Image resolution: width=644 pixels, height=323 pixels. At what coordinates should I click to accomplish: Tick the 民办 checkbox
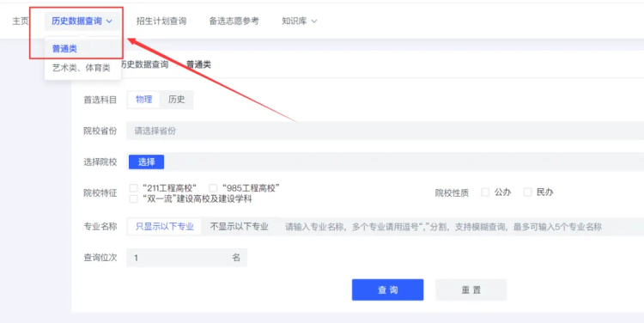pyautogui.click(x=528, y=192)
